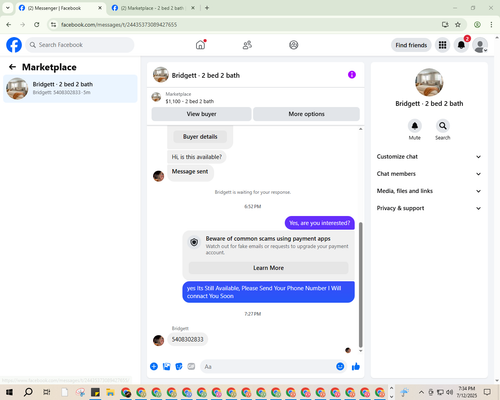Viewport: 500px width, 400px height.
Task: Open Task View on the taskbar
Action: pos(47,392)
